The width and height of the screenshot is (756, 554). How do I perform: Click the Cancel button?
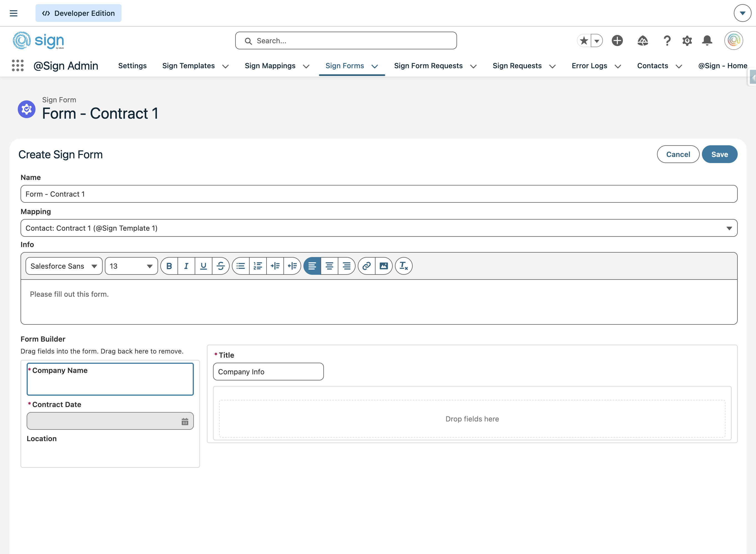pyautogui.click(x=678, y=154)
